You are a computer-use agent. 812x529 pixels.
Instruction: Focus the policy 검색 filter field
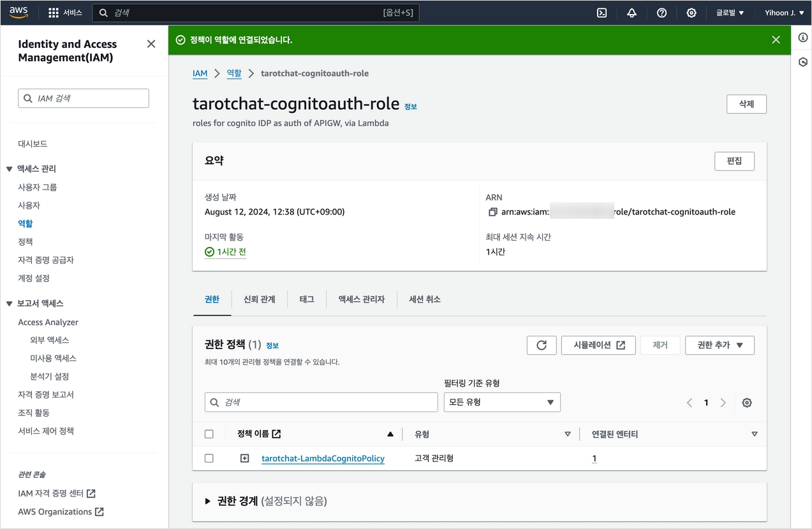[x=321, y=402]
